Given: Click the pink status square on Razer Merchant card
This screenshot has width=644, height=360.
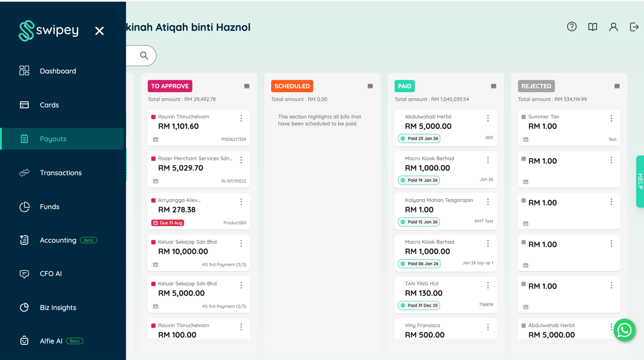Looking at the screenshot, I should [x=153, y=159].
